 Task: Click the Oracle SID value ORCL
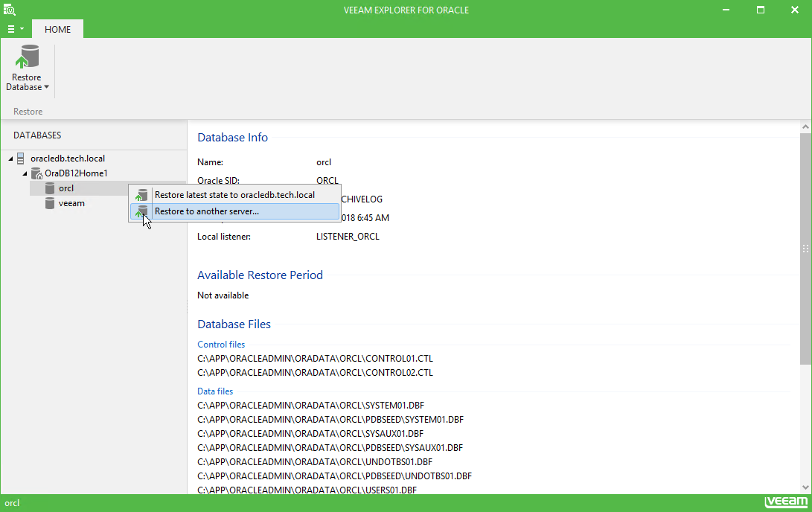click(327, 181)
